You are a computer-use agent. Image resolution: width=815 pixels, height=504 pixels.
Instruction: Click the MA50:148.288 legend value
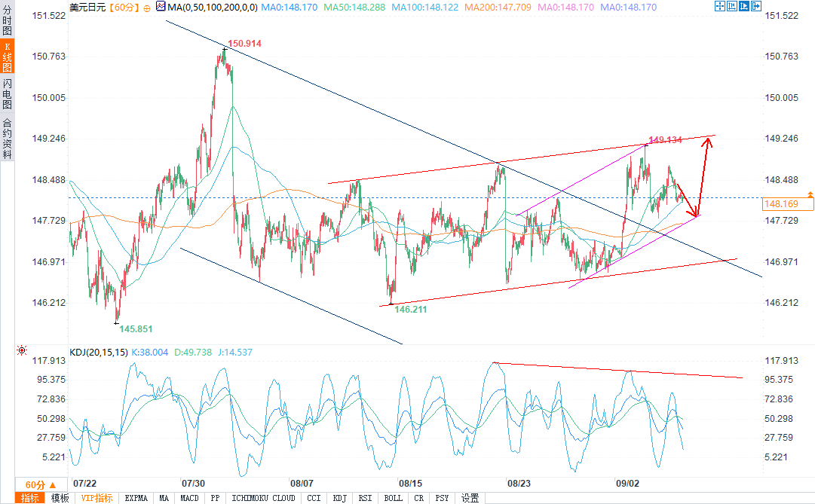coord(354,8)
